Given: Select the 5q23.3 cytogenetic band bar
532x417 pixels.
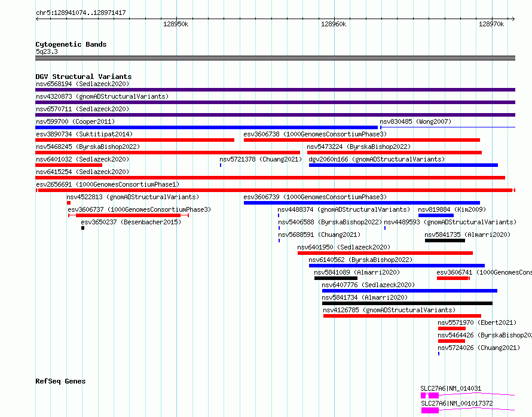Looking at the screenshot, I should 275,58.
